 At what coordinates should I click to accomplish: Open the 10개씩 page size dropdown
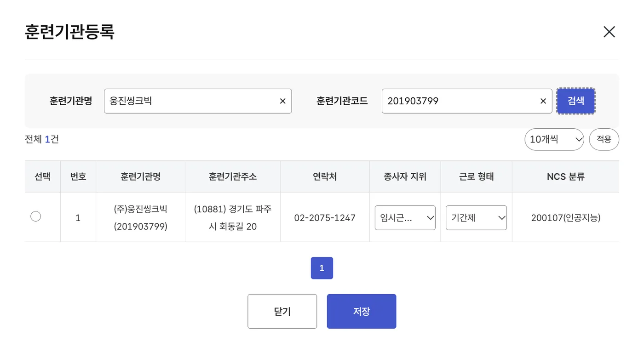554,139
